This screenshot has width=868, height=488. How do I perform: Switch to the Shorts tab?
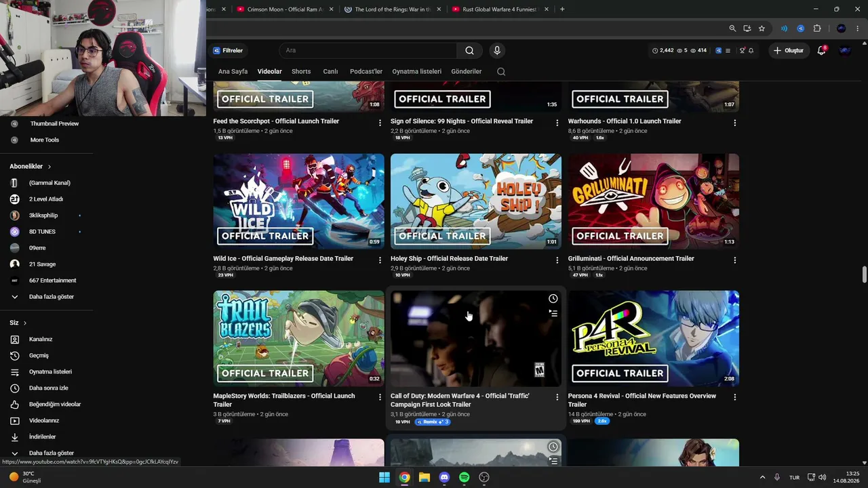pos(301,71)
